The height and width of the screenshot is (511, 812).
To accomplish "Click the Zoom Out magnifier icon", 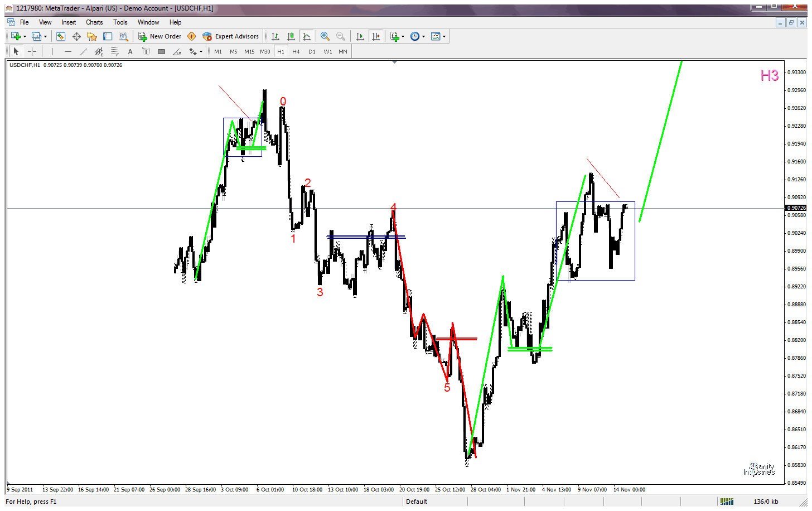I will point(341,36).
